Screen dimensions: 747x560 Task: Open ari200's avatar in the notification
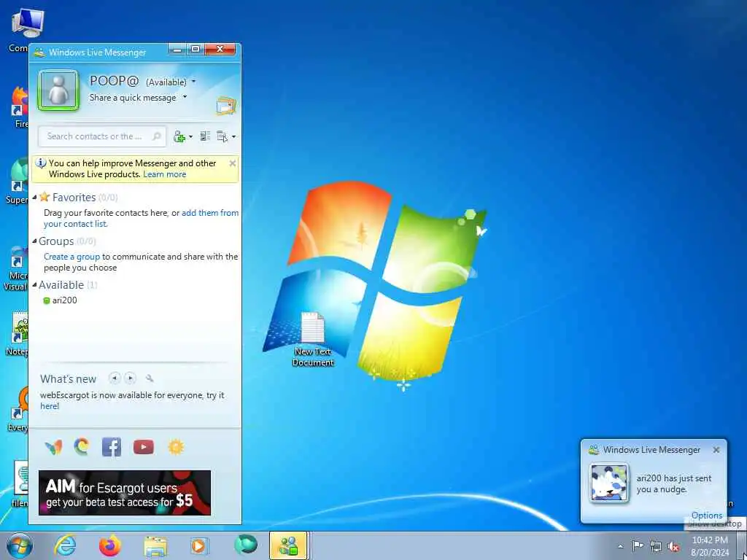coord(609,483)
